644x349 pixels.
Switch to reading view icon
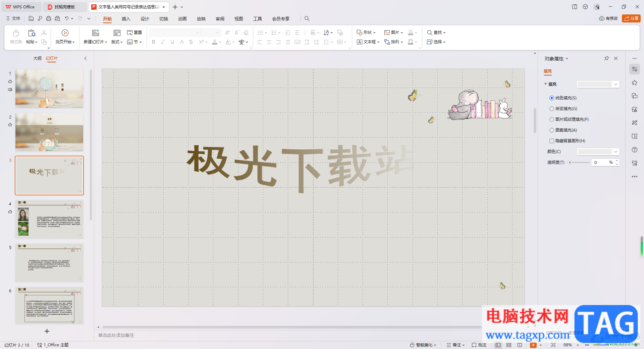[x=520, y=345]
